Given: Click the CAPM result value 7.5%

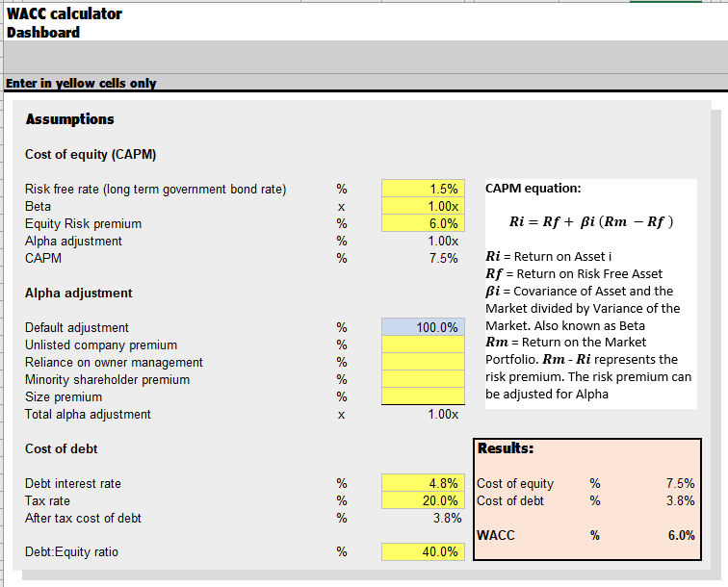Looking at the screenshot, I should [443, 259].
